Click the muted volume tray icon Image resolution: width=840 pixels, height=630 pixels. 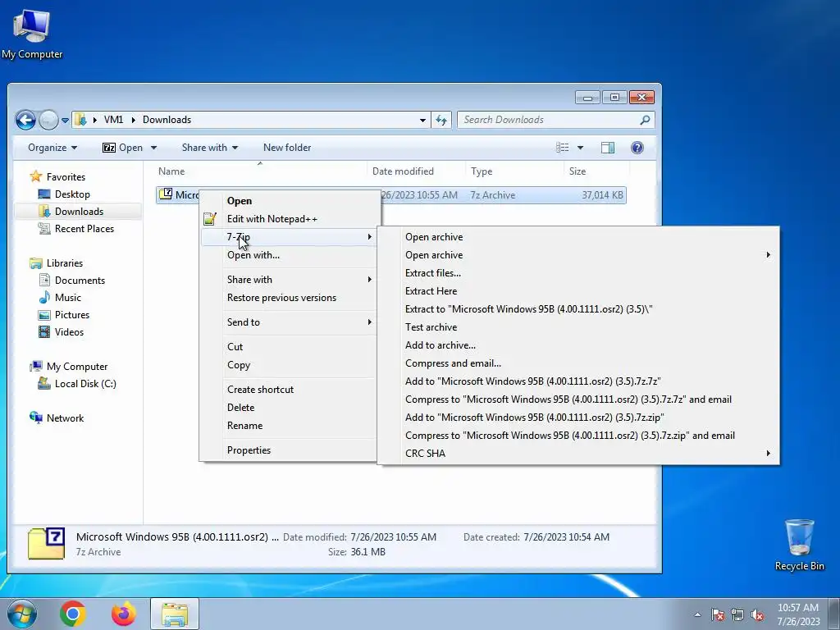[x=757, y=614]
